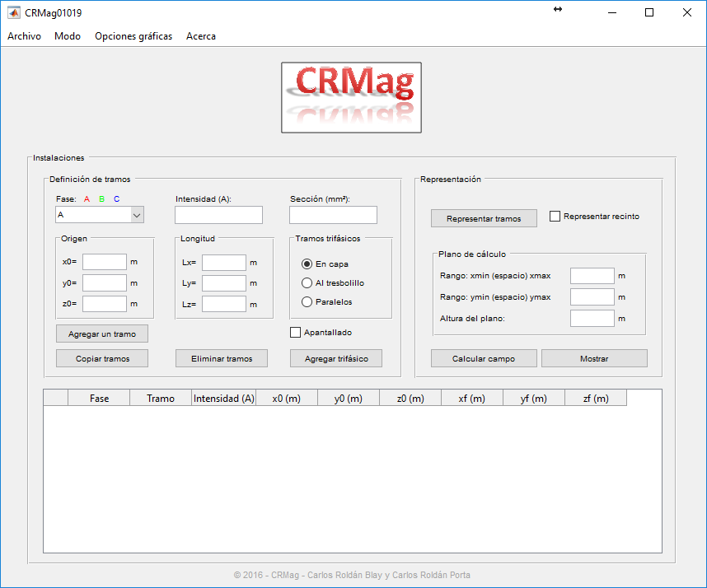The width and height of the screenshot is (707, 588).
Task: Click the CRMag logo image
Action: point(351,97)
